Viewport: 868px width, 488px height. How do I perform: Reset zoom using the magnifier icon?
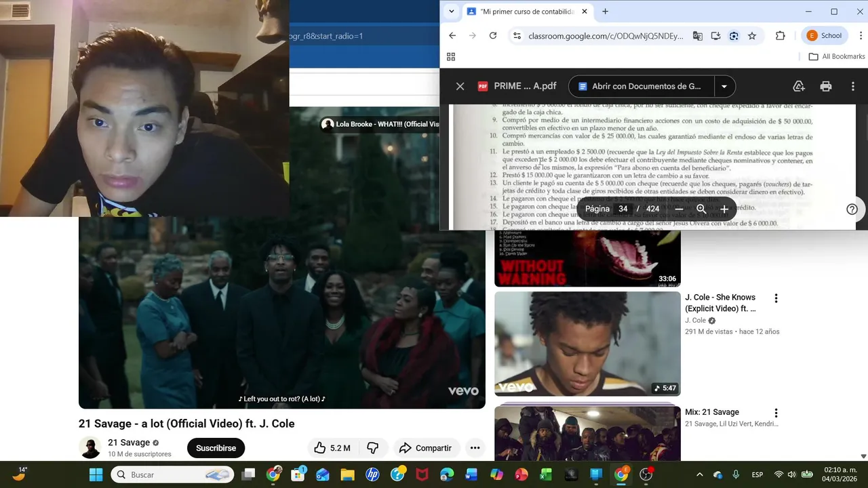click(x=701, y=209)
